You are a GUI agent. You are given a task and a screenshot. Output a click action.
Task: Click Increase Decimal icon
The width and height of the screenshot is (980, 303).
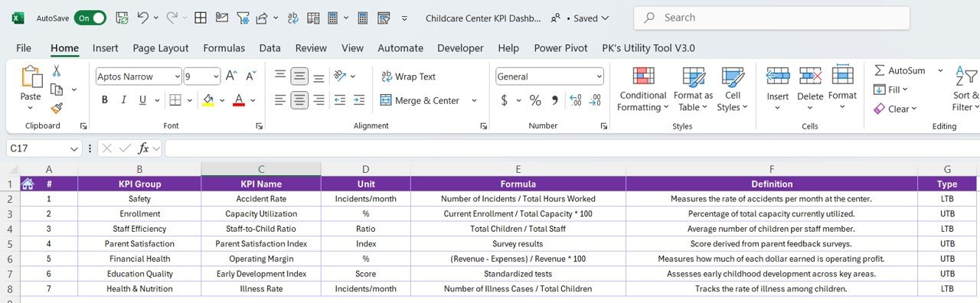point(576,100)
